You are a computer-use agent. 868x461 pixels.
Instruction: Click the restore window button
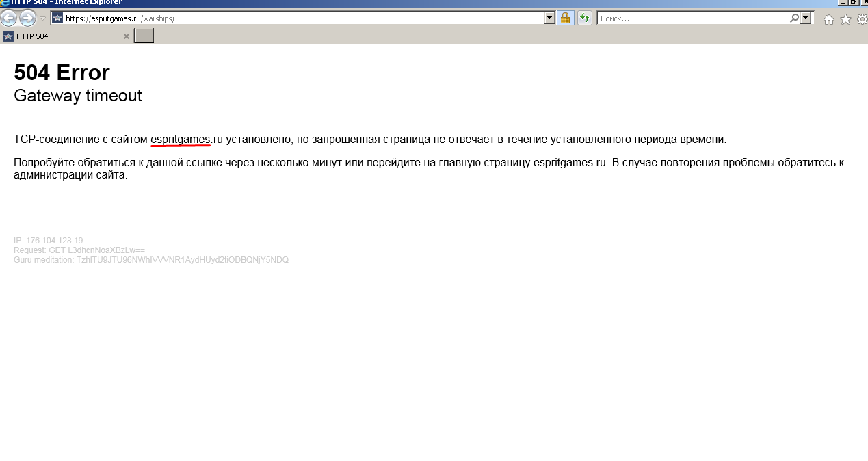click(x=853, y=3)
